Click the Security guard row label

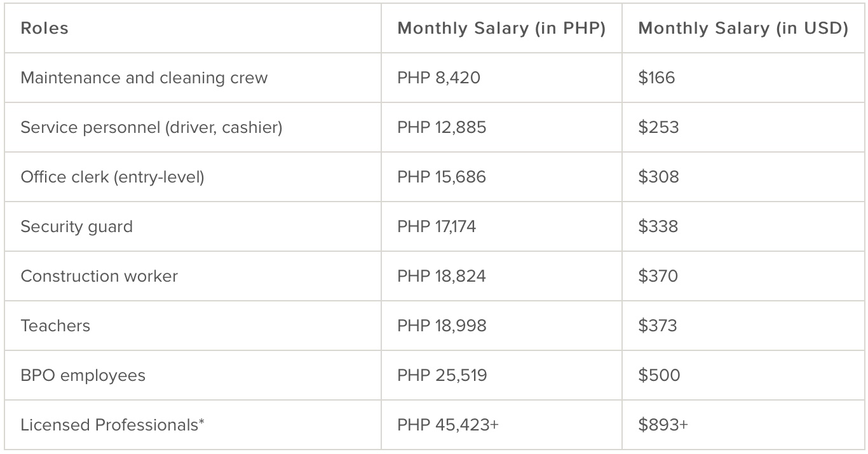click(77, 227)
